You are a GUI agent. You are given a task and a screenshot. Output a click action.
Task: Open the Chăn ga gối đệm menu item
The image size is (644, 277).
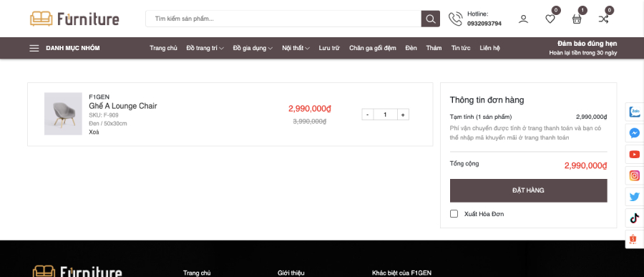click(x=373, y=48)
